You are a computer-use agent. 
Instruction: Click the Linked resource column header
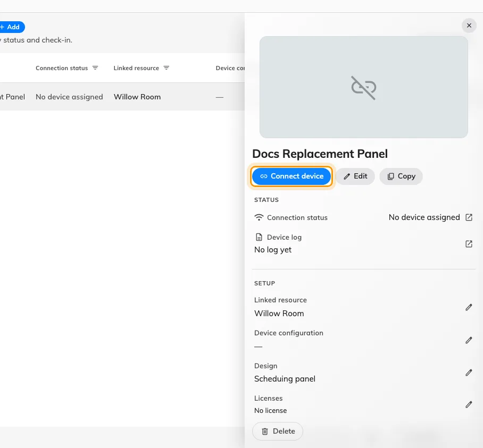136,68
